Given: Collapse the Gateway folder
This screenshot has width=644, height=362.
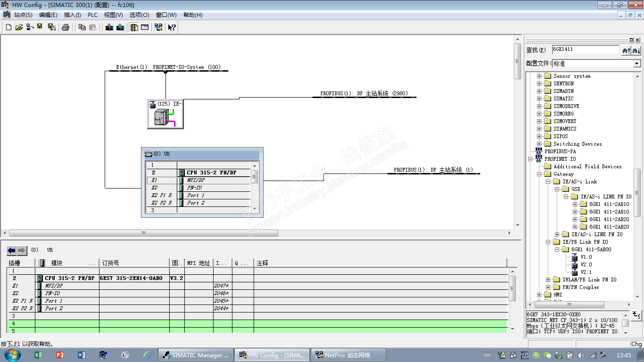Looking at the screenshot, I should pyautogui.click(x=539, y=174).
